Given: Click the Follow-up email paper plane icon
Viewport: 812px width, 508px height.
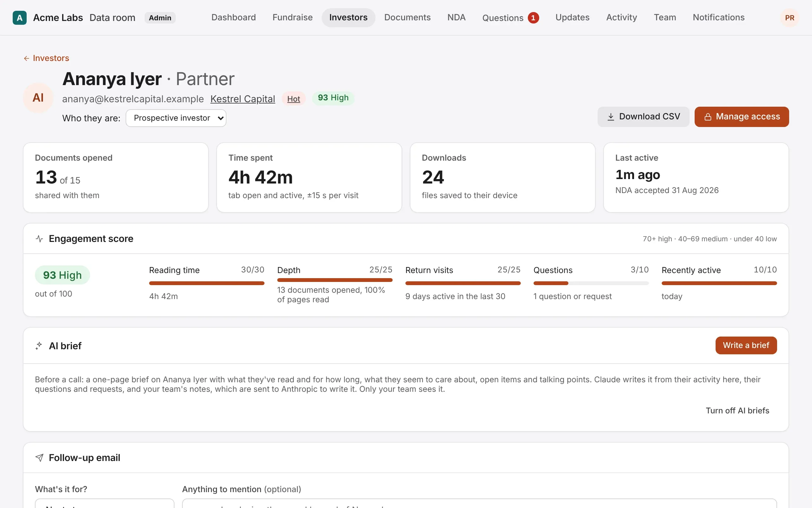Looking at the screenshot, I should pyautogui.click(x=39, y=458).
